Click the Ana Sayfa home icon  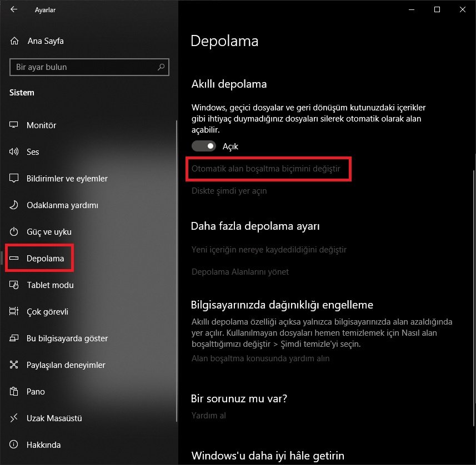click(15, 41)
